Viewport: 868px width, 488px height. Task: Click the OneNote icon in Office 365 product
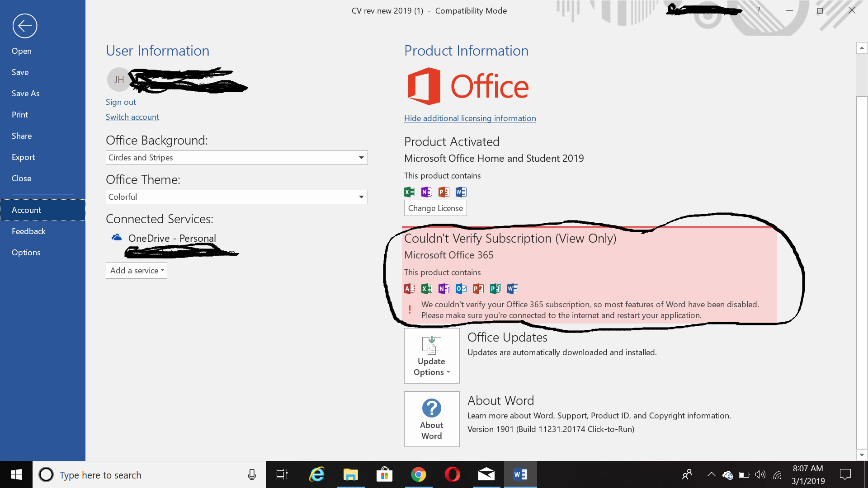(443, 288)
